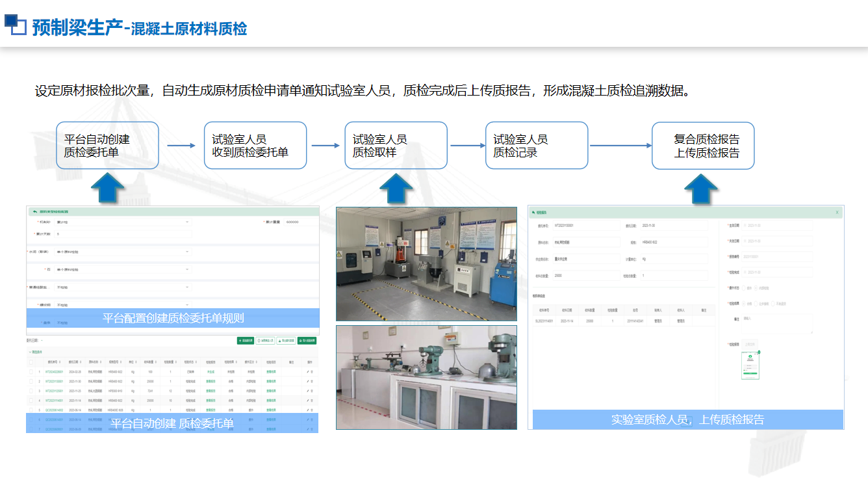Click the upload file button beside 检验报告

[x=750, y=344]
